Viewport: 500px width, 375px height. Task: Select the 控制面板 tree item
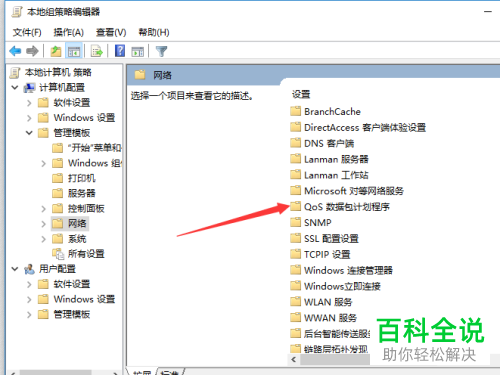click(86, 209)
